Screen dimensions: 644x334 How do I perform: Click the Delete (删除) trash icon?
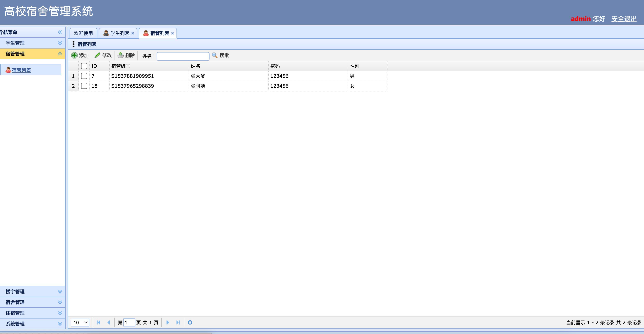tap(120, 55)
